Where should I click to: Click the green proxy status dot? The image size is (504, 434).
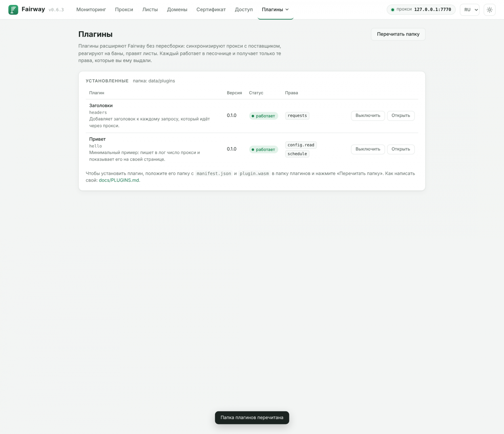coord(393,10)
